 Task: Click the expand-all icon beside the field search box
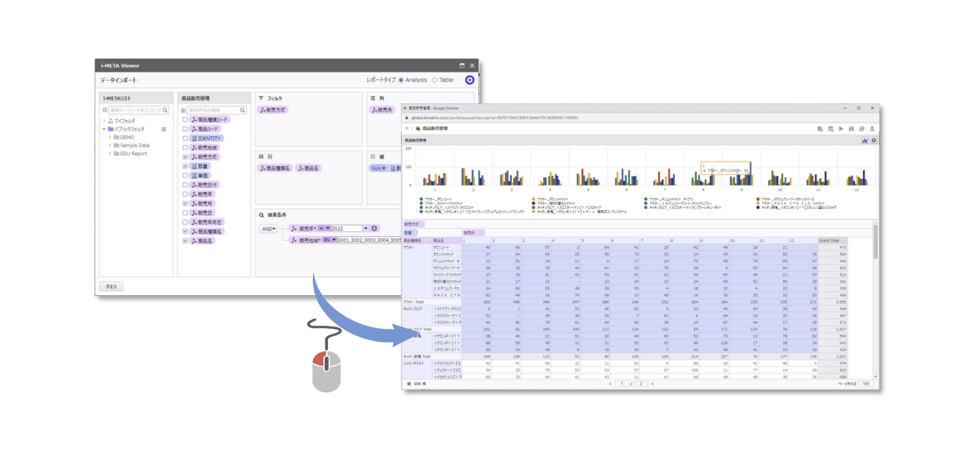point(183,110)
